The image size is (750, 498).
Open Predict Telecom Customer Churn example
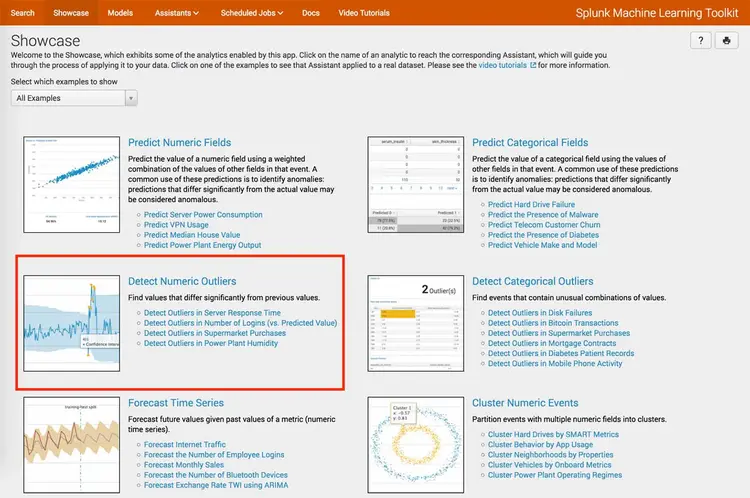[544, 225]
